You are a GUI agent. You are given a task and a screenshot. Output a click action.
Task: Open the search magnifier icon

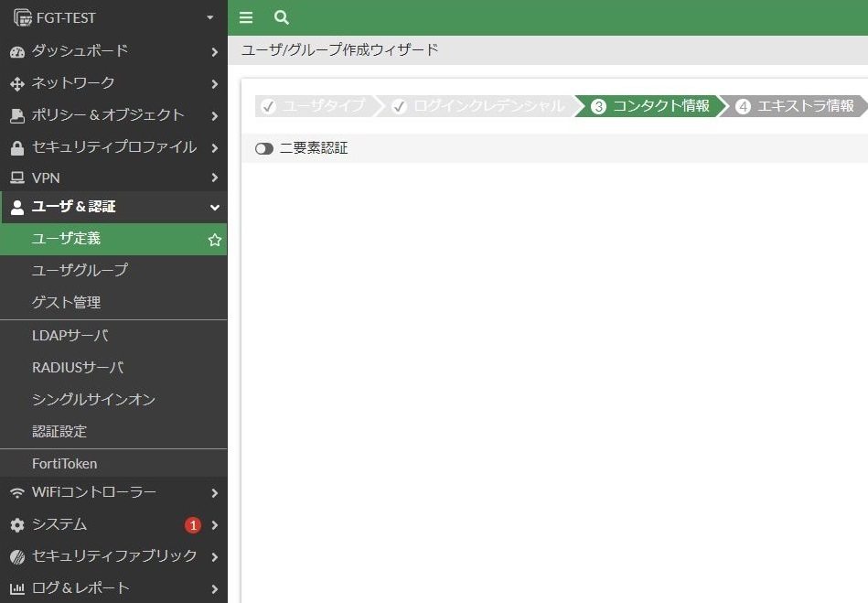click(x=281, y=17)
